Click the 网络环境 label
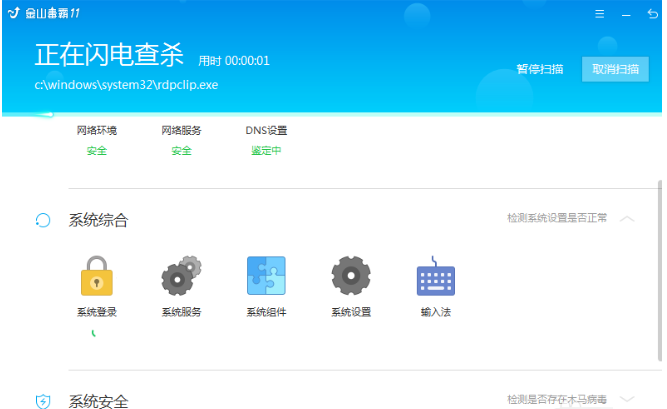 point(97,130)
